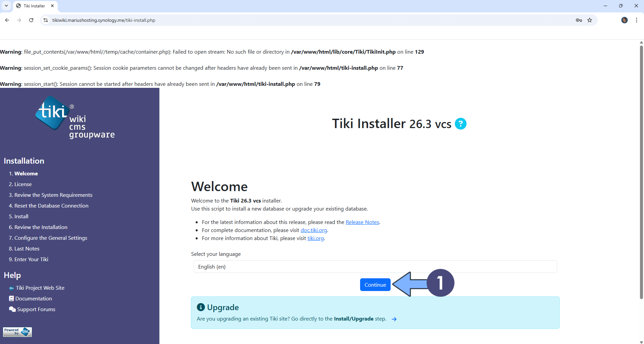Open the English (en) language selector
This screenshot has width=644, height=344.
[x=375, y=267]
